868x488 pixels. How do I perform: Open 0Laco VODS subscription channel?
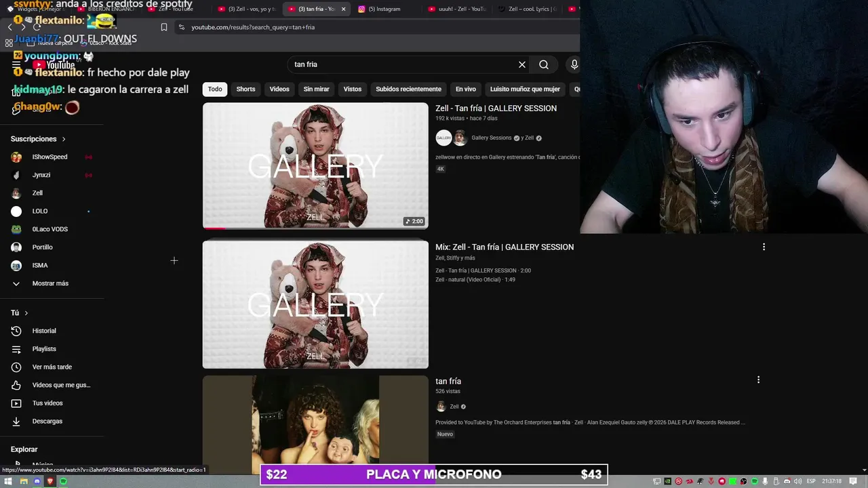point(52,229)
